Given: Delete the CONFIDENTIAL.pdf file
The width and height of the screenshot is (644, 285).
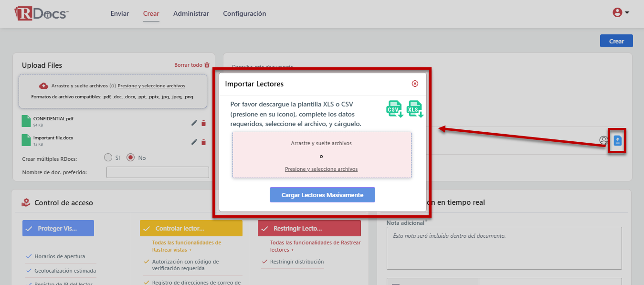Looking at the screenshot, I should (x=204, y=123).
